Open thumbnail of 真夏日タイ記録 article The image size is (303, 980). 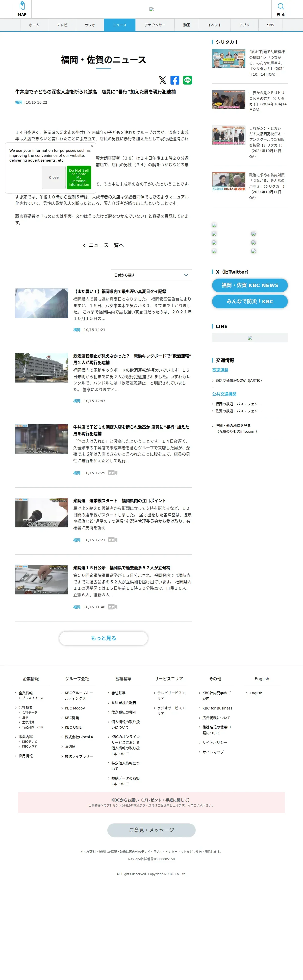click(42, 303)
